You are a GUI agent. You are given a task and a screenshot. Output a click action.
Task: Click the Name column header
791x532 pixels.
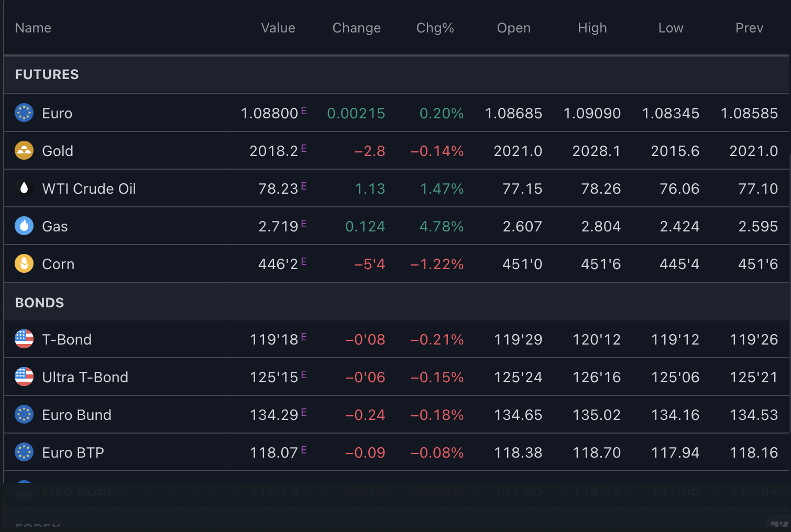(x=33, y=28)
